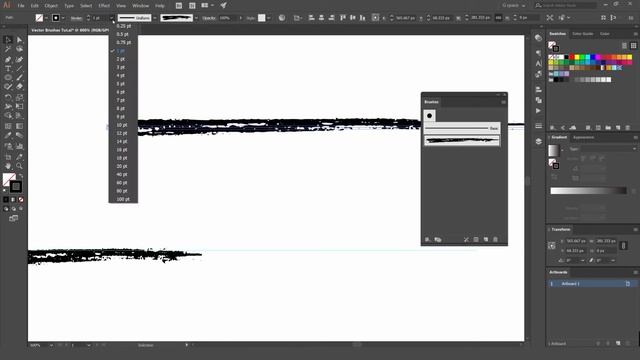The height and width of the screenshot is (360, 640).
Task: Activate the toolbox Fill box
Action: point(9,179)
